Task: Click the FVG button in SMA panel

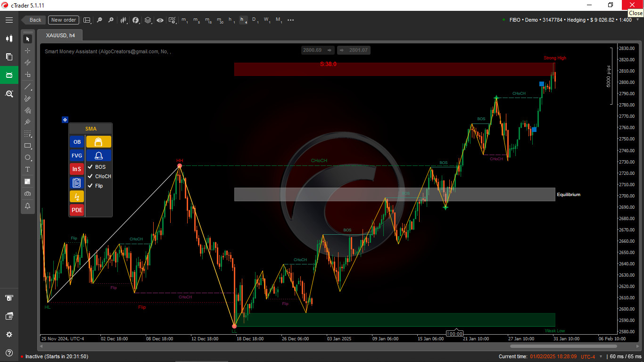Action: click(x=76, y=155)
